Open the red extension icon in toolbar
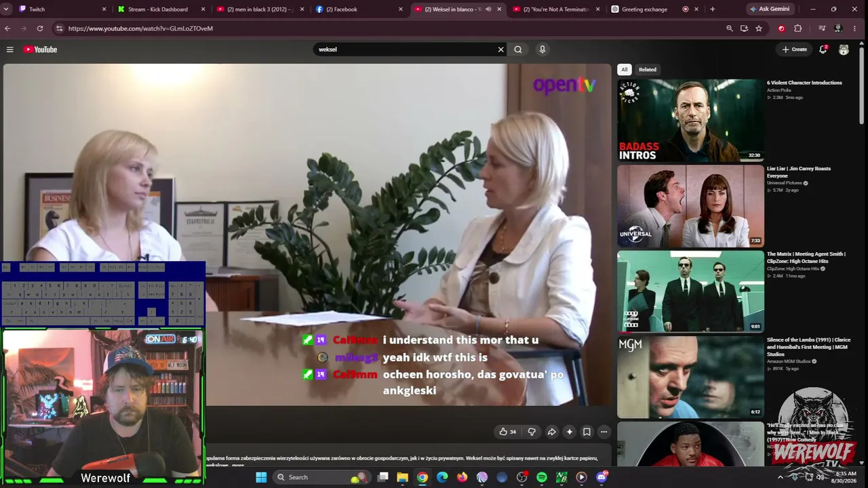 [781, 28]
